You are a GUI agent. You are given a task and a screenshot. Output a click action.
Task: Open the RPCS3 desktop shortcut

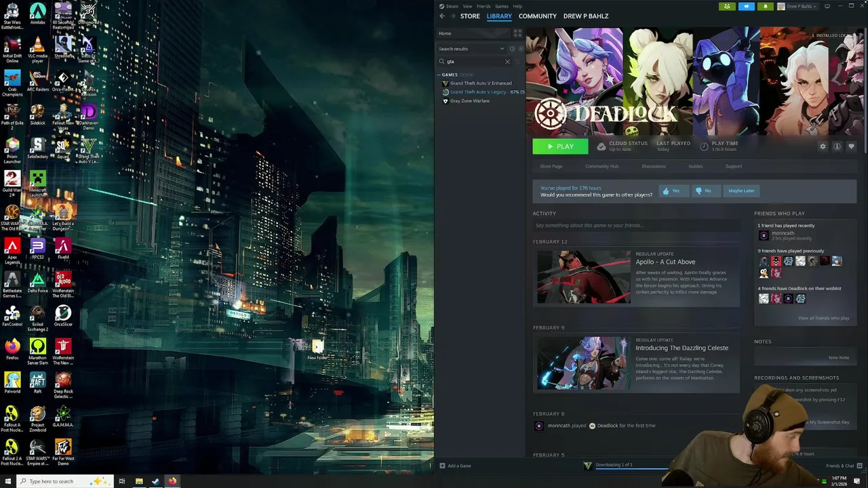[x=37, y=248]
